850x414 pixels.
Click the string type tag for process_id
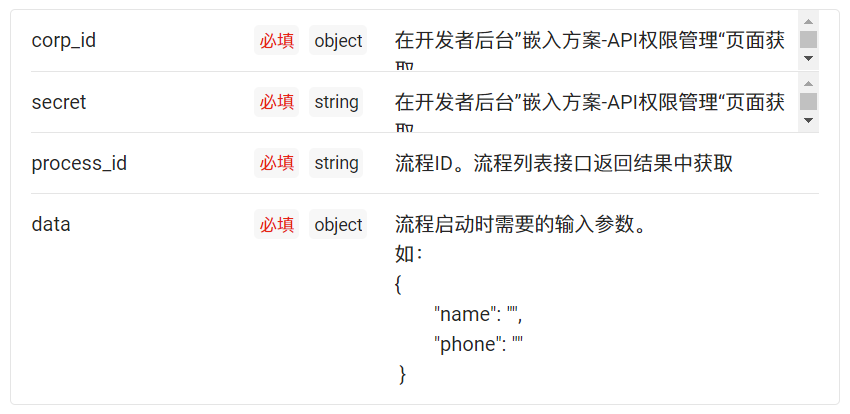[x=336, y=163]
